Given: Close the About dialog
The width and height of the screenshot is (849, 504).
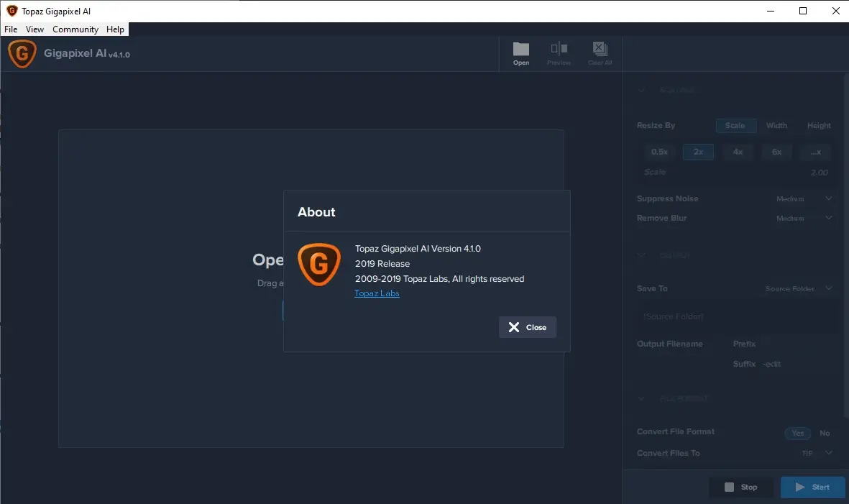Looking at the screenshot, I should tap(528, 327).
